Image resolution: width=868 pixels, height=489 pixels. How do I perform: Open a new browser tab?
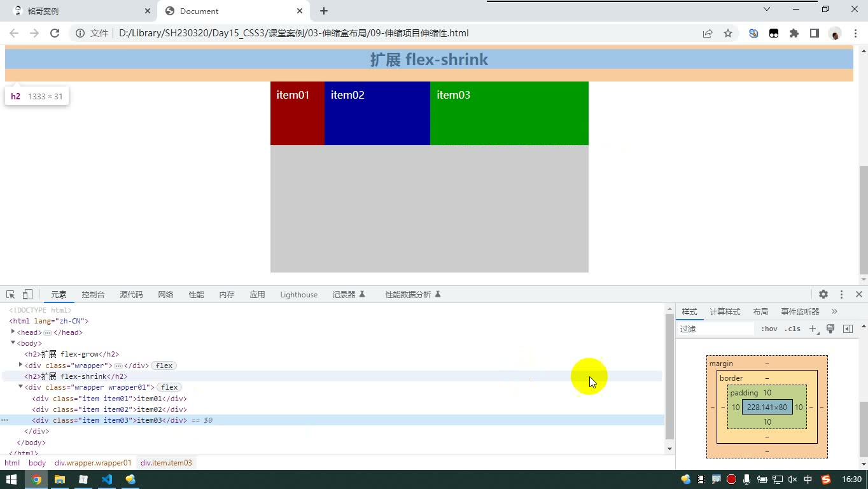click(x=324, y=11)
